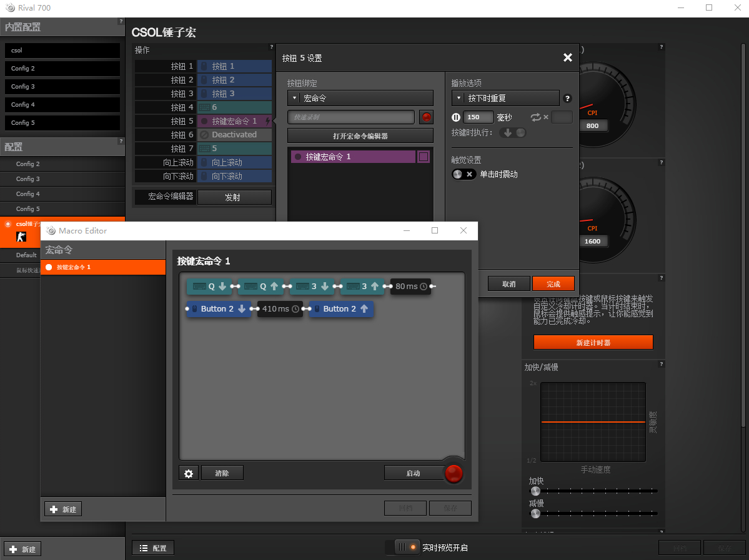This screenshot has width=749, height=560.
Task: Select 按键宏命令 1 in button settings list
Action: coord(353,157)
